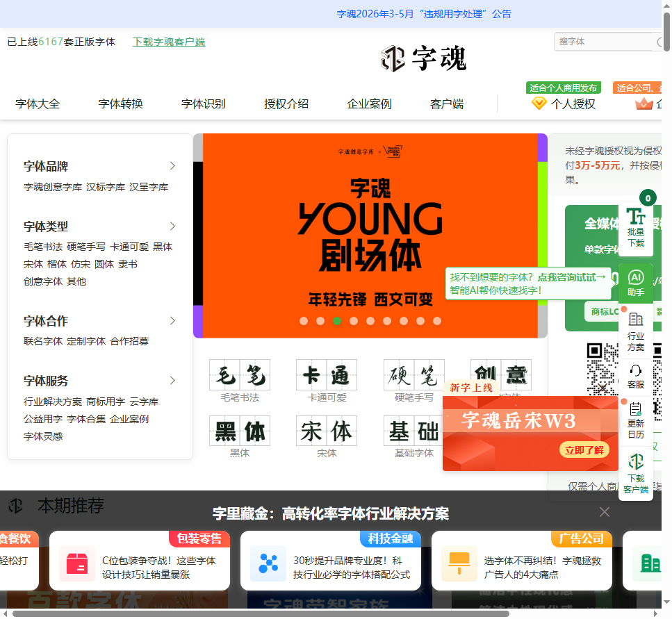Image resolution: width=672 pixels, height=619 pixels.
Task: Select the first carousel dot
Action: [304, 321]
